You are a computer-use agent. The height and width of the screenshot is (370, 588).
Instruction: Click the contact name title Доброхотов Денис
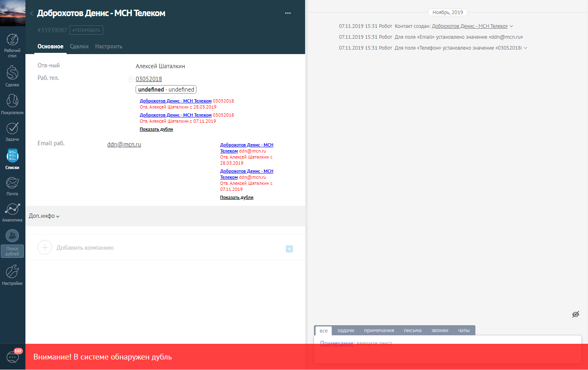tap(101, 13)
